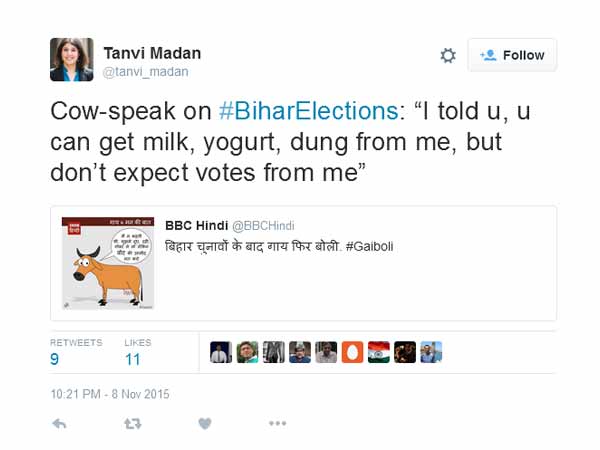The width and height of the screenshot is (600, 450).
Task: Click the egg avatar among likers
Action: pyautogui.click(x=352, y=352)
